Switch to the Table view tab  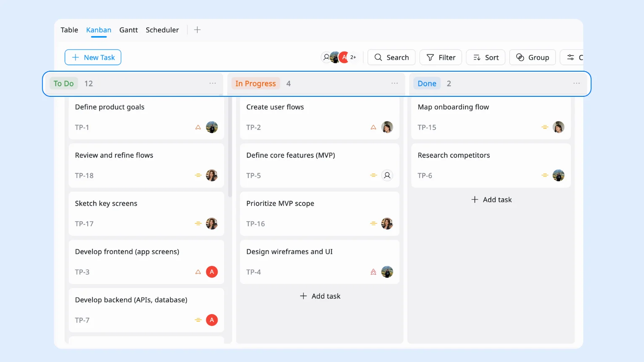pos(69,30)
